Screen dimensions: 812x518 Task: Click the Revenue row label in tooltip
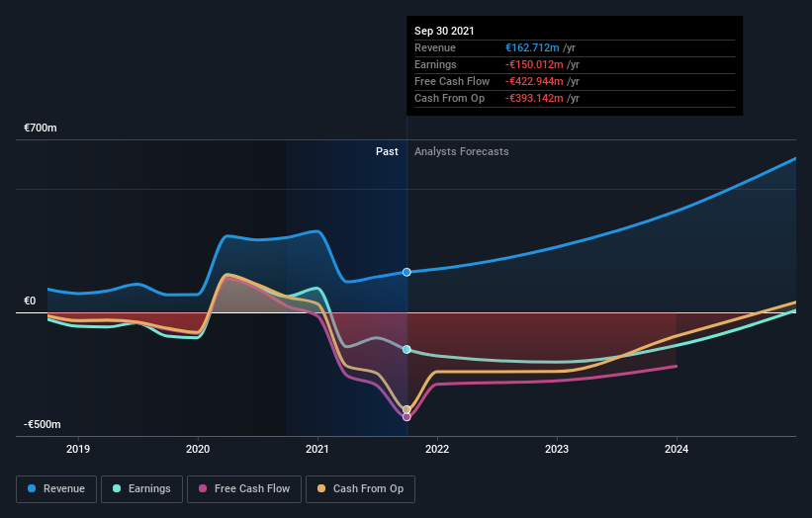click(x=435, y=47)
